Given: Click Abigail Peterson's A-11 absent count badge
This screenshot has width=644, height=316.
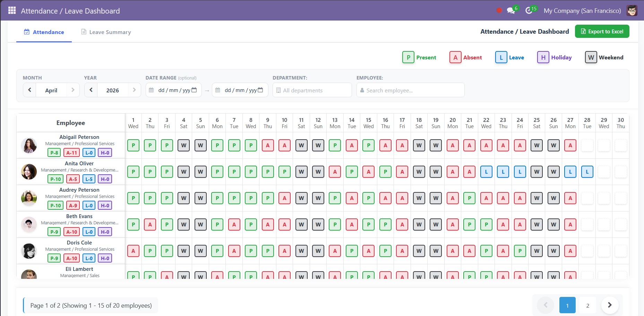Looking at the screenshot, I should pyautogui.click(x=72, y=152).
